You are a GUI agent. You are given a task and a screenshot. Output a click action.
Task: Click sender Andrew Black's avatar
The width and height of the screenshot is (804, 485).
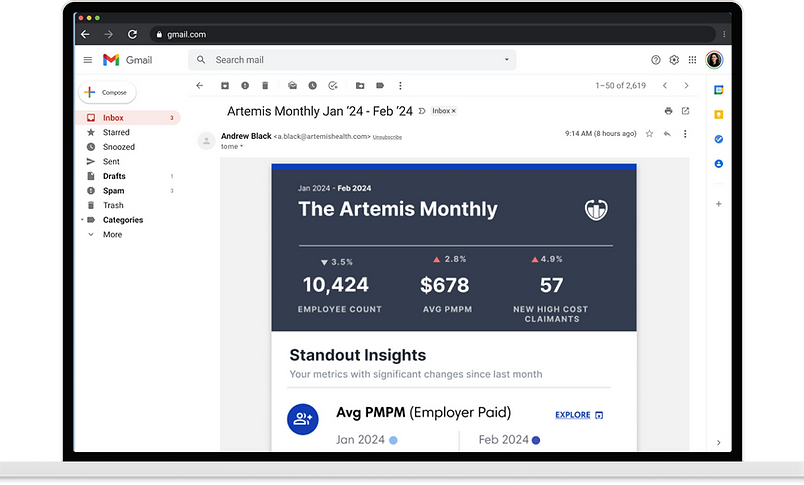pos(206,140)
